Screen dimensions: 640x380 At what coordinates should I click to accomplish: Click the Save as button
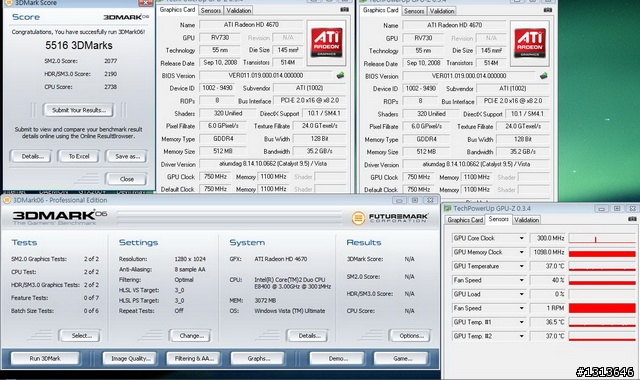[127, 156]
